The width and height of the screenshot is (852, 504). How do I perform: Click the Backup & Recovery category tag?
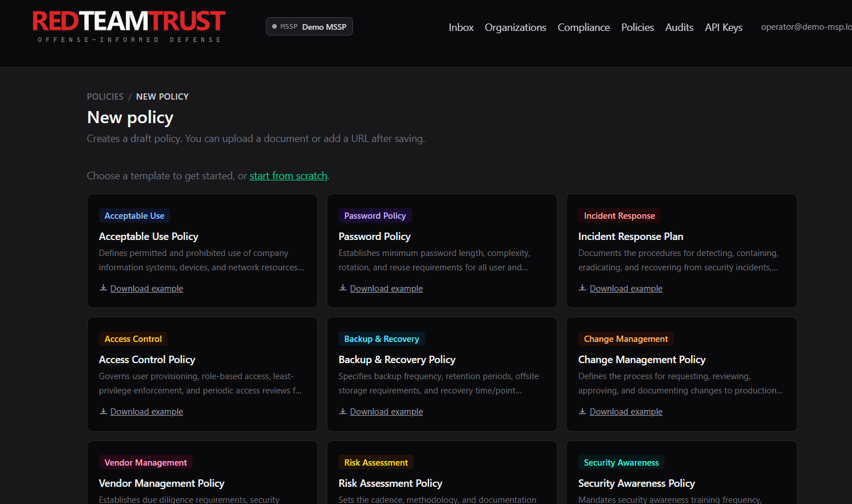click(381, 339)
